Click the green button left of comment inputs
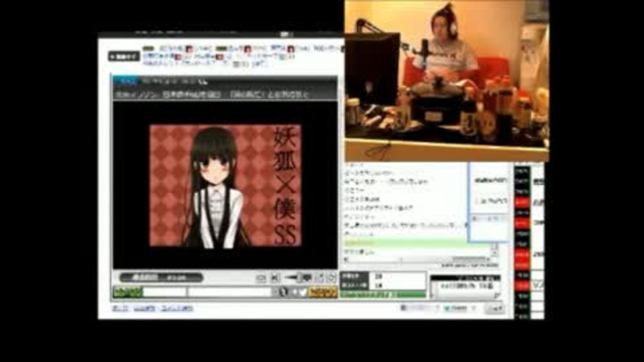Screen dimensions: 644x362 click(x=127, y=292)
